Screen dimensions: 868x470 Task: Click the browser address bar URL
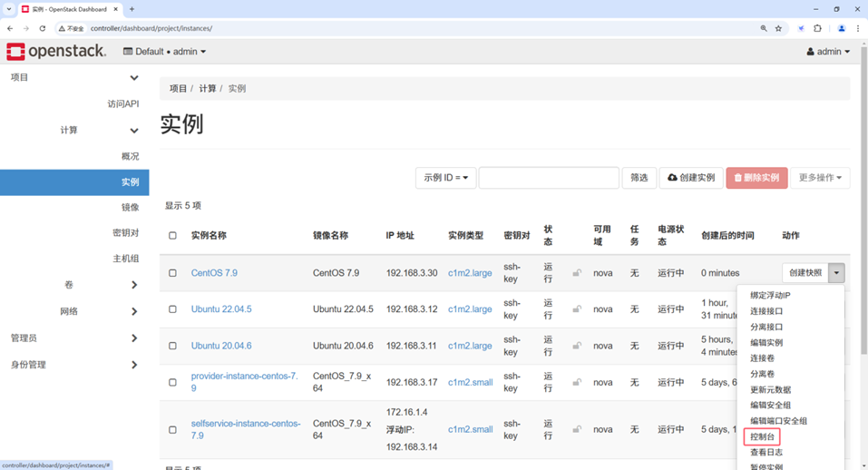(151, 28)
